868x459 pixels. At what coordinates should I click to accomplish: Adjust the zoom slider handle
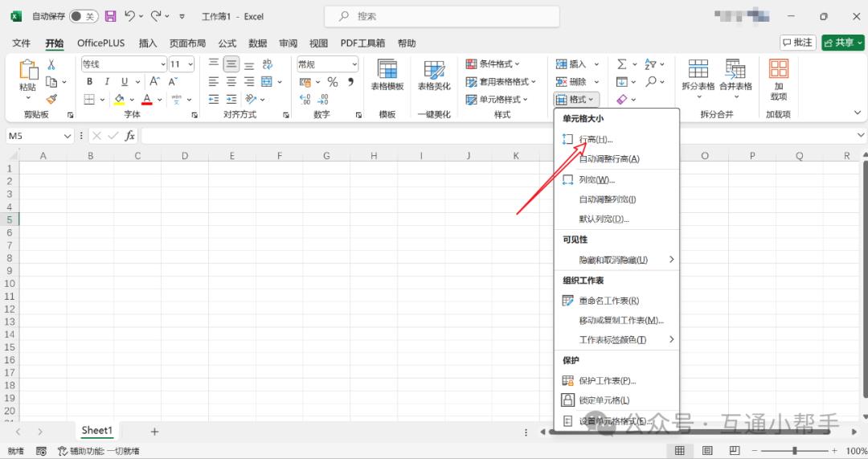(x=794, y=451)
